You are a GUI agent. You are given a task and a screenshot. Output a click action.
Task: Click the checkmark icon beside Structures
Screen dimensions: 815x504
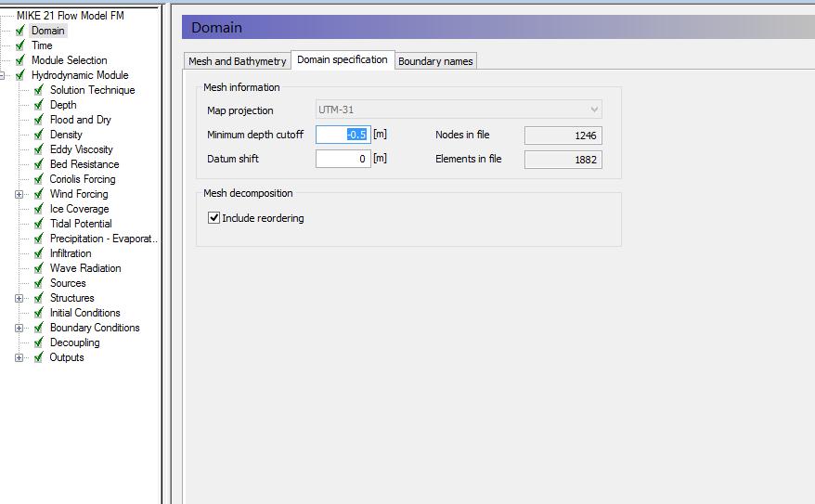tap(39, 298)
